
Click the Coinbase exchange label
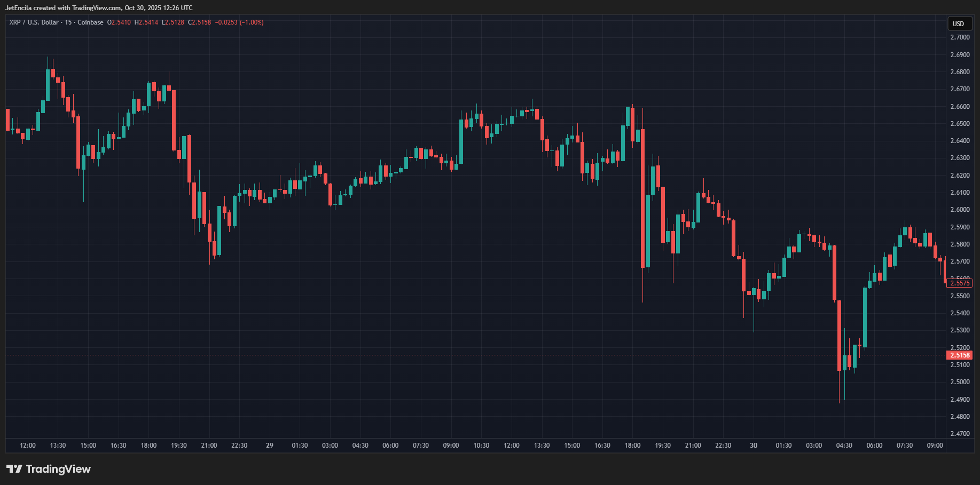tap(90, 22)
